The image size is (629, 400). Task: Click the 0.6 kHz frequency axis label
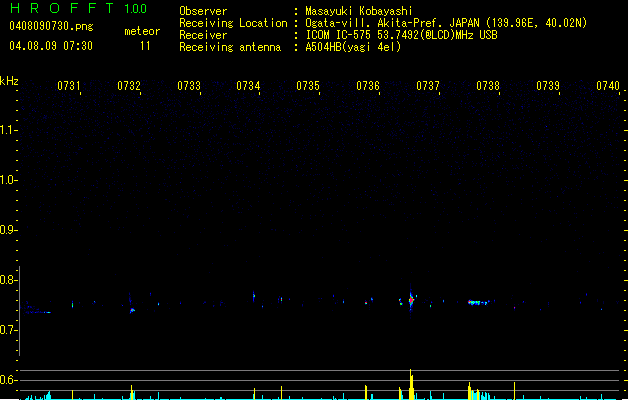pos(8,380)
